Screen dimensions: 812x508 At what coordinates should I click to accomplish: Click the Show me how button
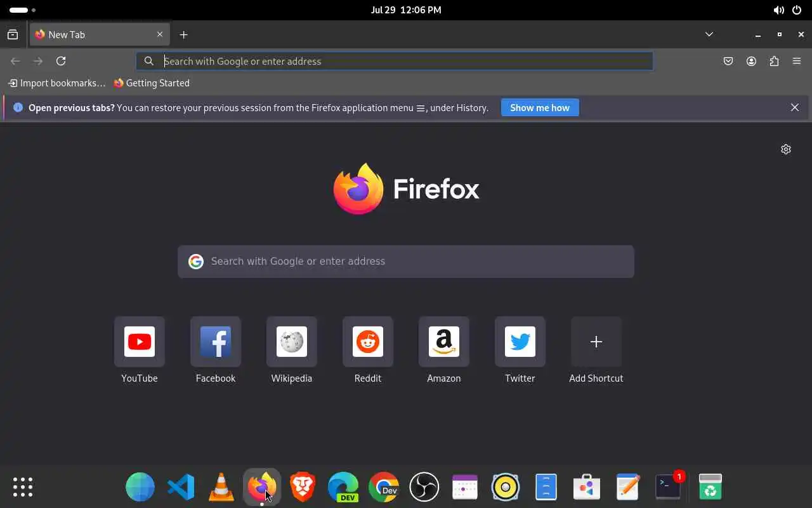click(x=540, y=108)
